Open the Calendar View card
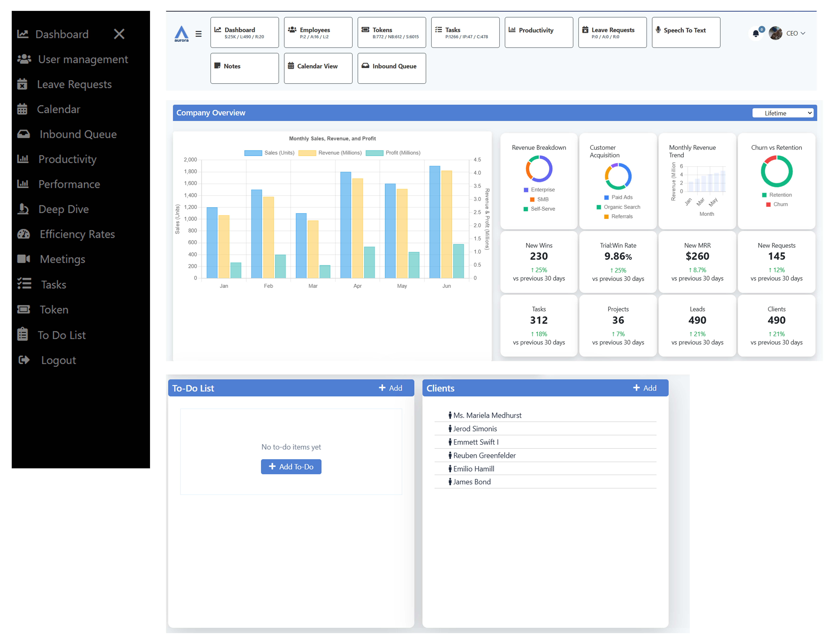 [x=318, y=68]
